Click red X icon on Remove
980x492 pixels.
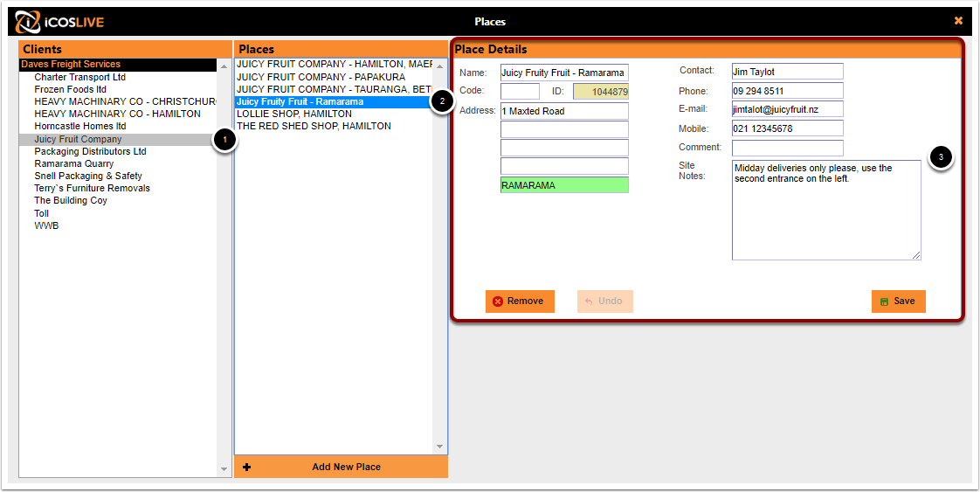tap(498, 301)
